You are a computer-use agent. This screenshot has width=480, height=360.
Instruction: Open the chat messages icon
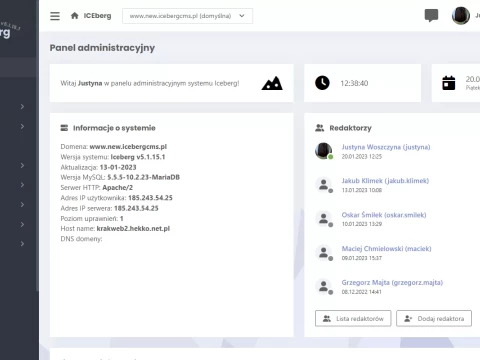(431, 16)
